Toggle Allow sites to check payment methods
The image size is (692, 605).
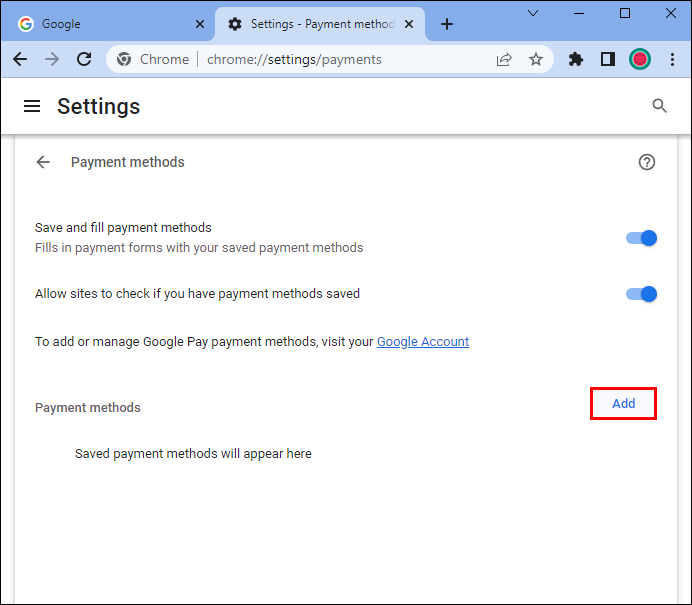641,294
